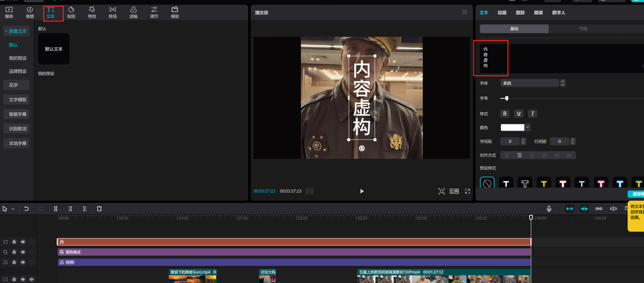Image resolution: width=644 pixels, height=283 pixels.
Task: Switch to the 动画 animation tab
Action: point(502,13)
